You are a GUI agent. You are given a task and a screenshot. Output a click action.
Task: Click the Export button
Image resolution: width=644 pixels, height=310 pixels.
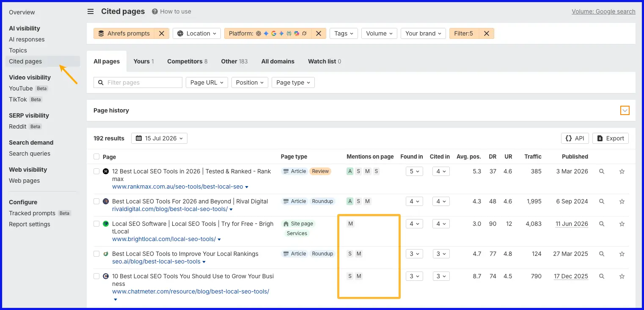pyautogui.click(x=610, y=138)
